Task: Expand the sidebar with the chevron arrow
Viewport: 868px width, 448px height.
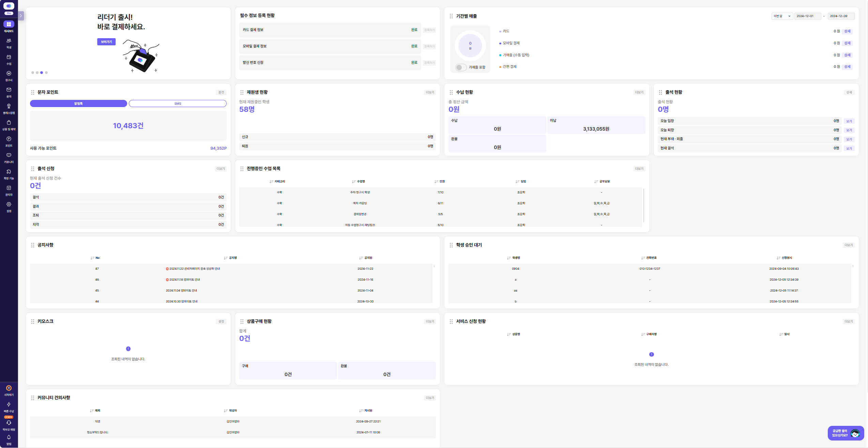Action: click(21, 16)
